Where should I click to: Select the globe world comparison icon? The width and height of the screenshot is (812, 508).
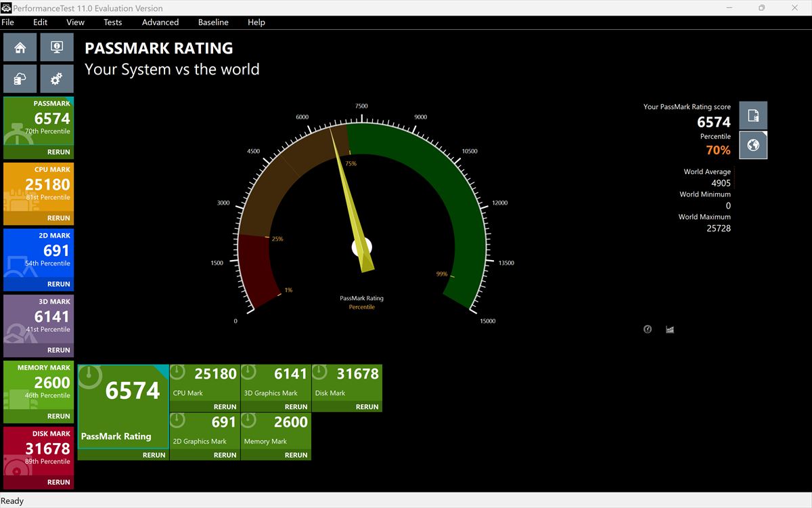(753, 145)
